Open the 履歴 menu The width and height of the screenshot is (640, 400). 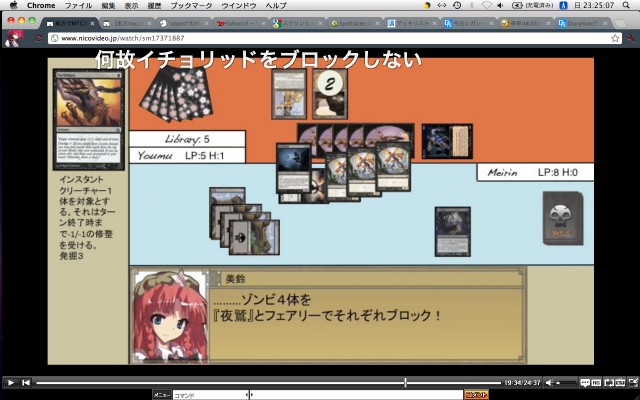click(154, 5)
